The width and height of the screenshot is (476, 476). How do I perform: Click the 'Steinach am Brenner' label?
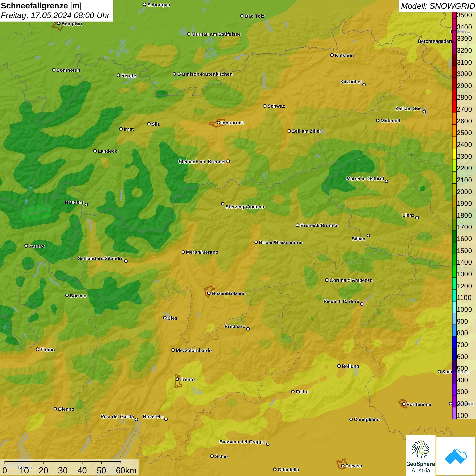(202, 161)
